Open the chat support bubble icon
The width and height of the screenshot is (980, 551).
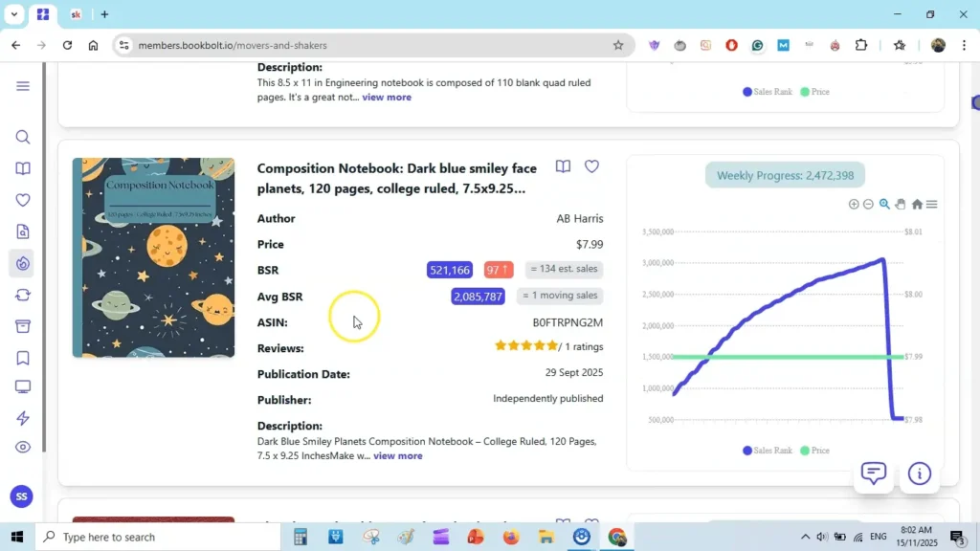point(873,473)
